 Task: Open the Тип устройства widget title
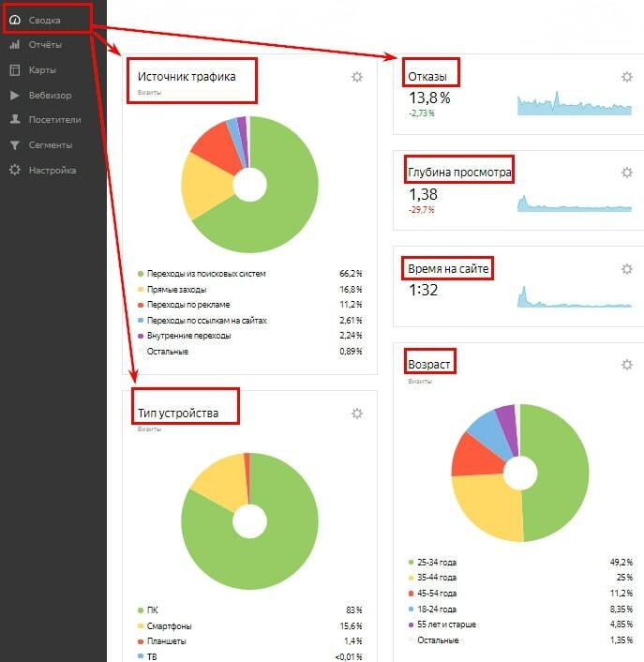(178, 414)
